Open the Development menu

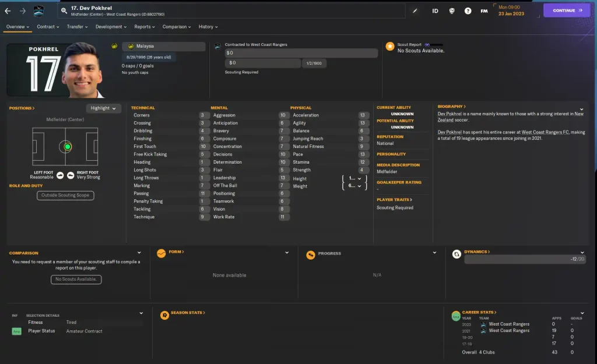tap(111, 27)
